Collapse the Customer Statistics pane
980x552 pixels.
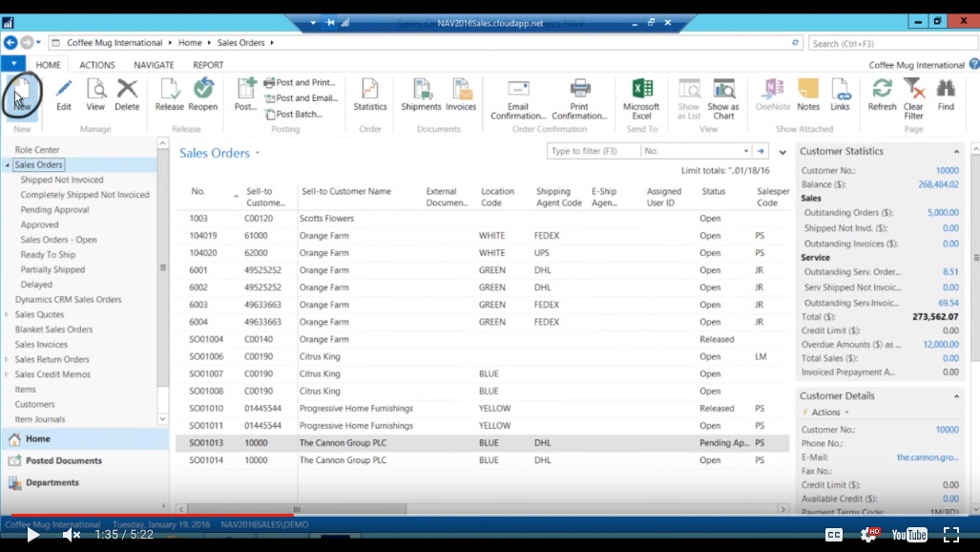point(957,151)
